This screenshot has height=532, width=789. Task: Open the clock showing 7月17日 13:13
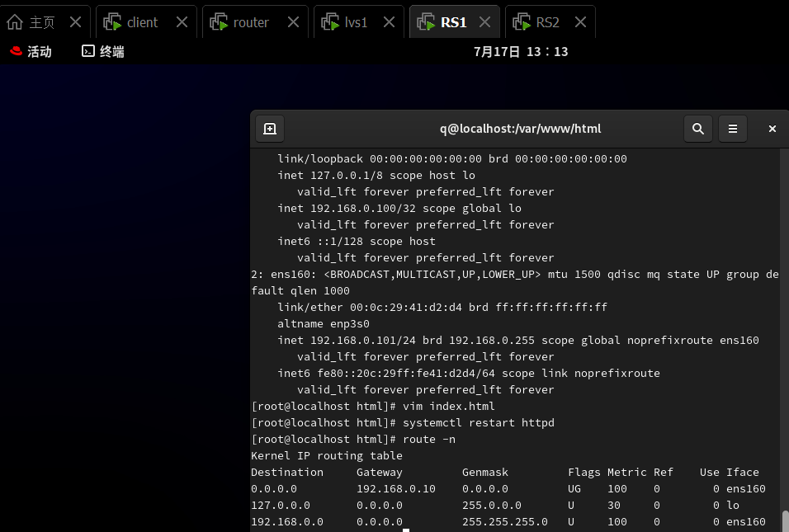tap(521, 52)
